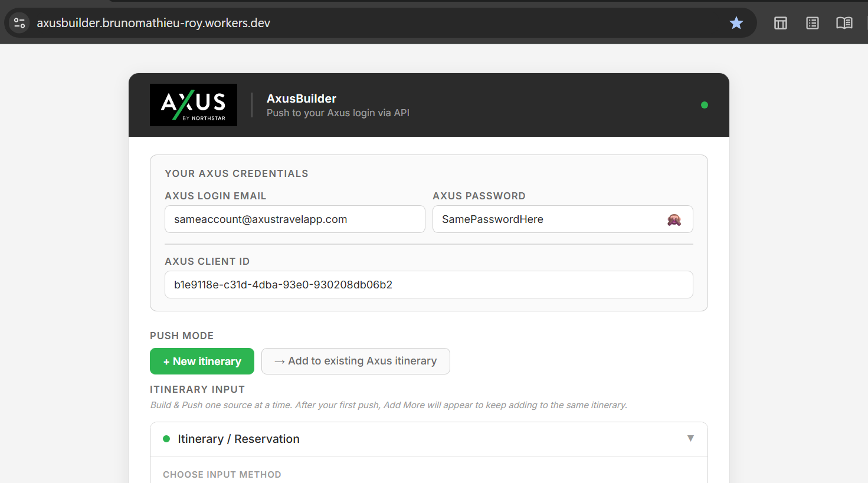Viewport: 868px width, 483px height.
Task: Focus the Axus Login Email field
Action: coord(295,219)
